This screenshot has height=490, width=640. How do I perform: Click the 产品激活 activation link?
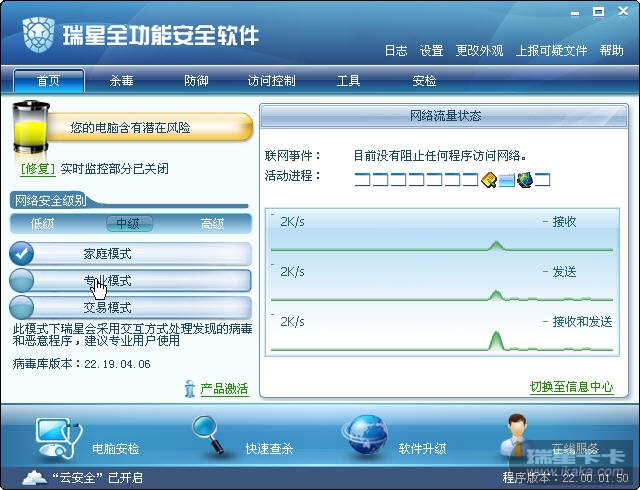click(x=224, y=388)
